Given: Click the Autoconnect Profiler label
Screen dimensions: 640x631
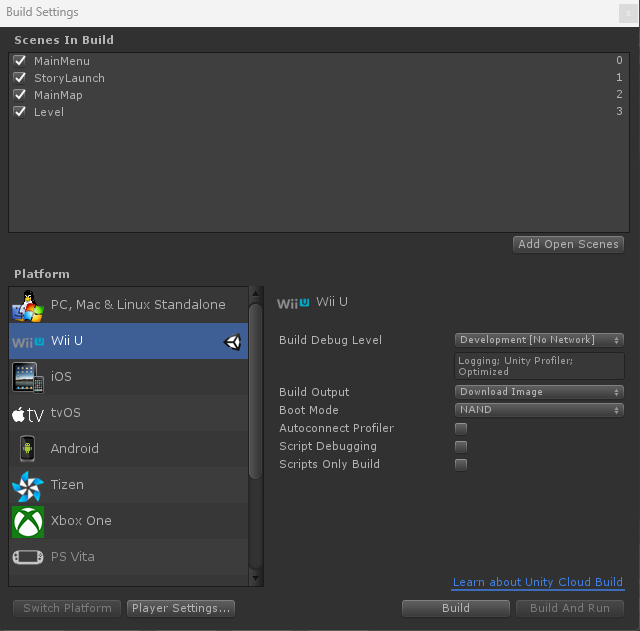Looking at the screenshot, I should (x=336, y=428).
